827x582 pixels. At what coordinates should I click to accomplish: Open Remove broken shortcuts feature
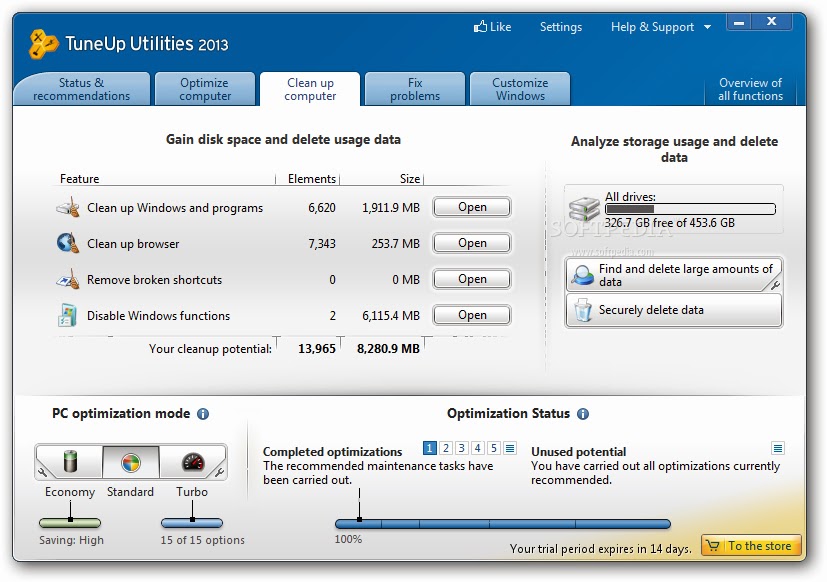(472, 279)
